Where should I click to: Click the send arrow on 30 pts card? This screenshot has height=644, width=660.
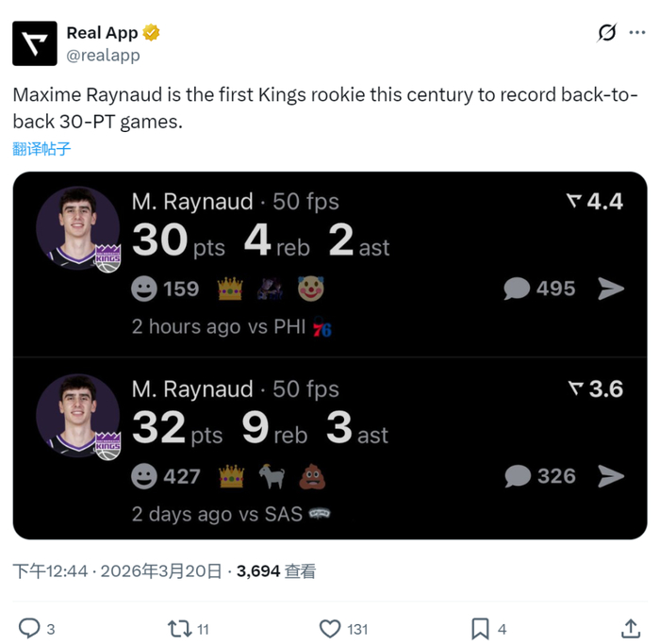coord(611,289)
